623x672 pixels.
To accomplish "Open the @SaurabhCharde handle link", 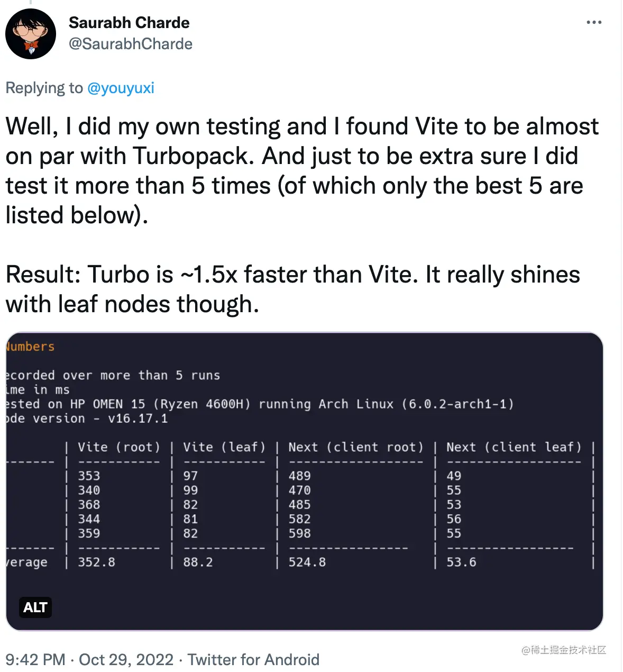I will [x=131, y=44].
